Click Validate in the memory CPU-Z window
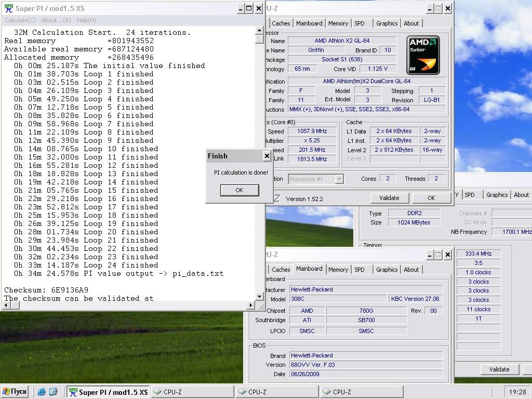Viewport: 532px width, 399px height. pos(499,369)
